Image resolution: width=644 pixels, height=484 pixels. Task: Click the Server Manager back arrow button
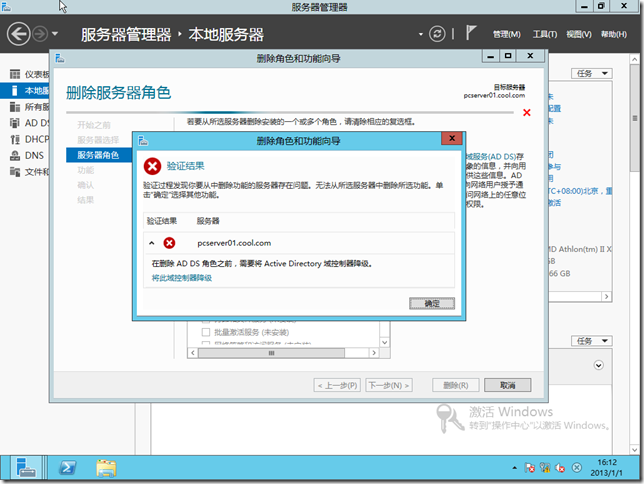[x=18, y=34]
